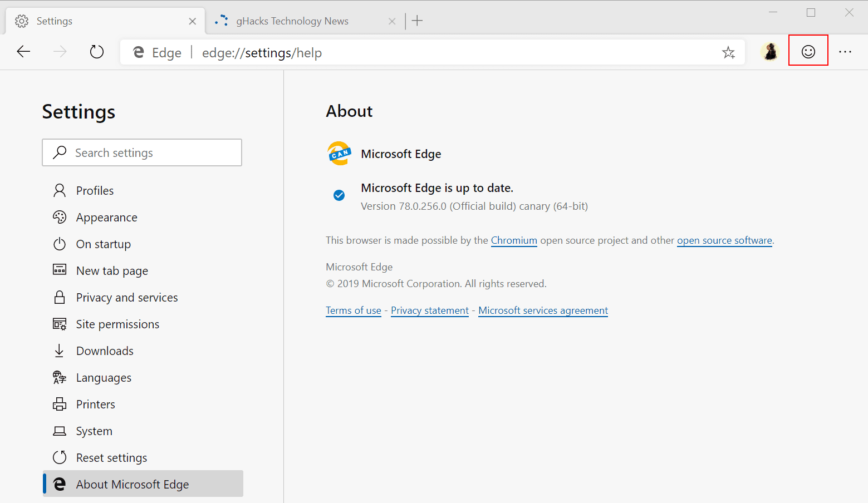Switch to the gHacks Technology News tab
The image size is (868, 503).
[292, 21]
